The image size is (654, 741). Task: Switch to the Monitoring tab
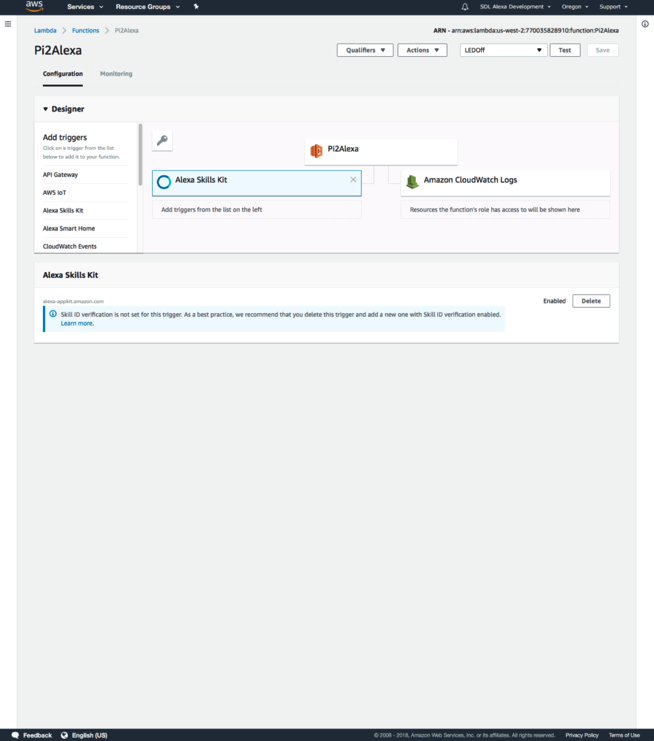tap(116, 74)
